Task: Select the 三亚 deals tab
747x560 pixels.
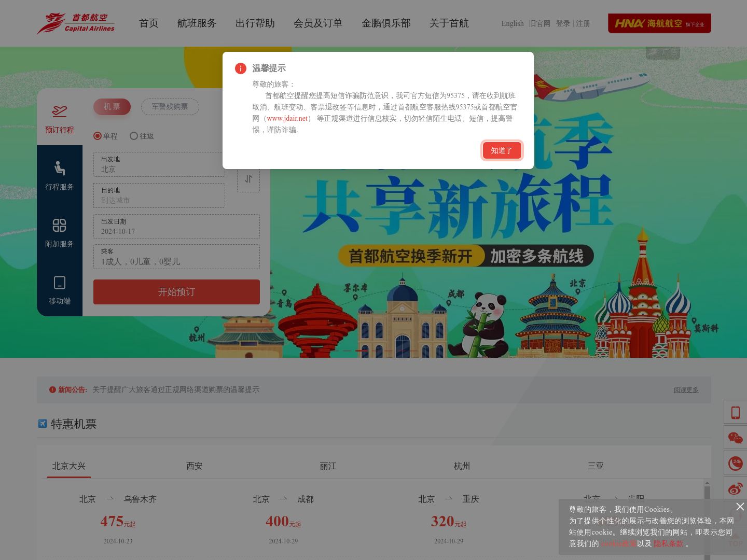Action: click(596, 466)
